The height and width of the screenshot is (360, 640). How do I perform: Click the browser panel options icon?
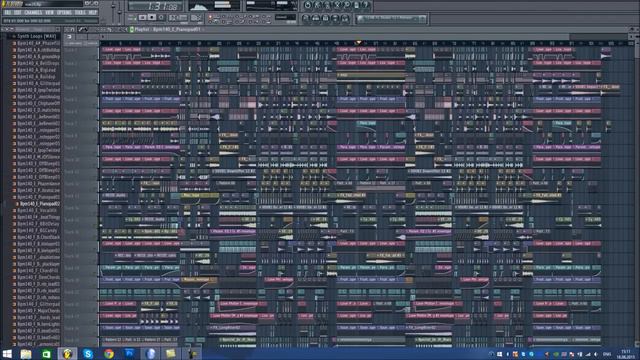(4, 30)
